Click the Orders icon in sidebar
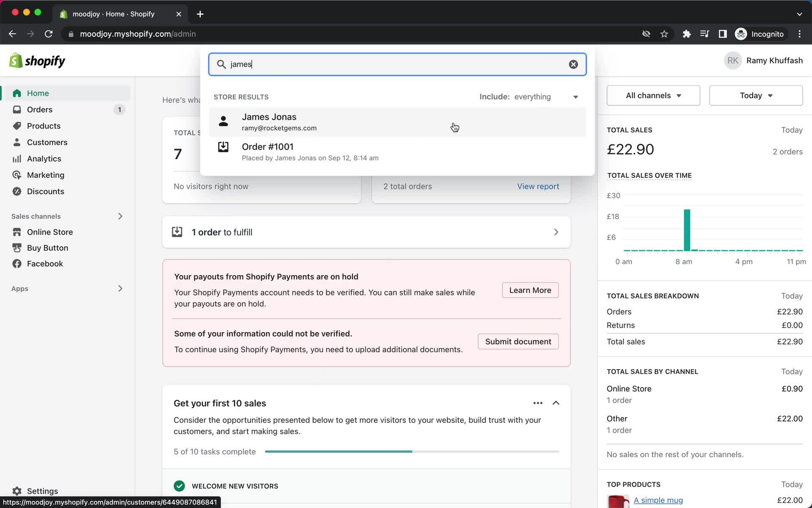The width and height of the screenshot is (812, 508). [x=16, y=110]
